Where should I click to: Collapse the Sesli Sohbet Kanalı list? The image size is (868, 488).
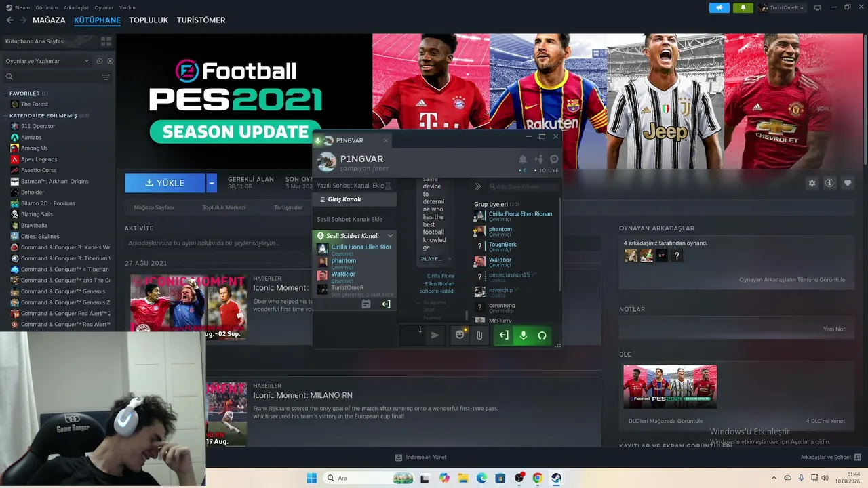pyautogui.click(x=390, y=236)
